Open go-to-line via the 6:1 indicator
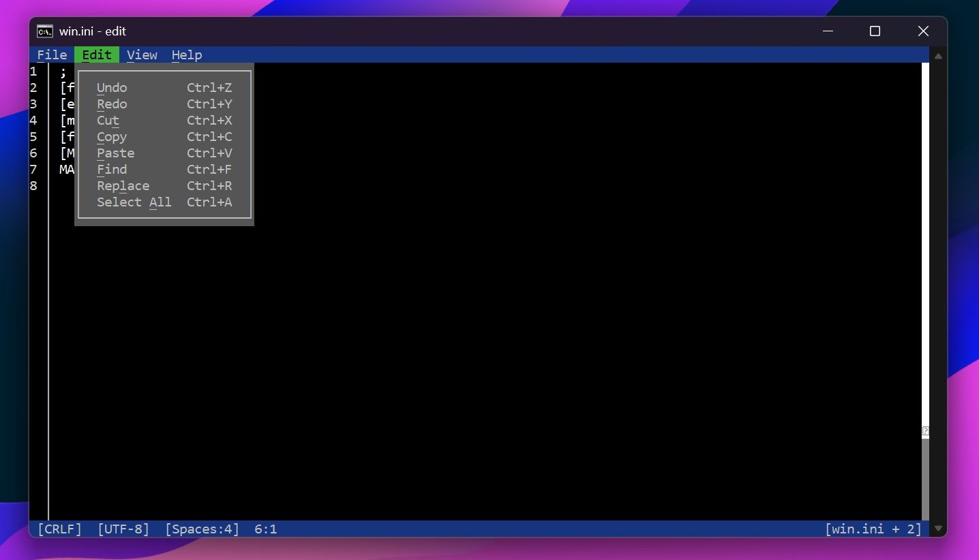 [x=266, y=529]
